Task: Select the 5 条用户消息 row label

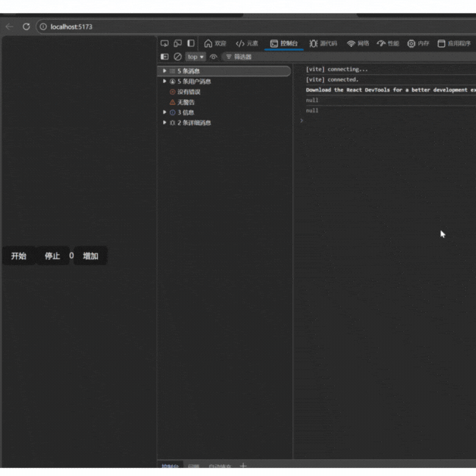Action: click(194, 82)
